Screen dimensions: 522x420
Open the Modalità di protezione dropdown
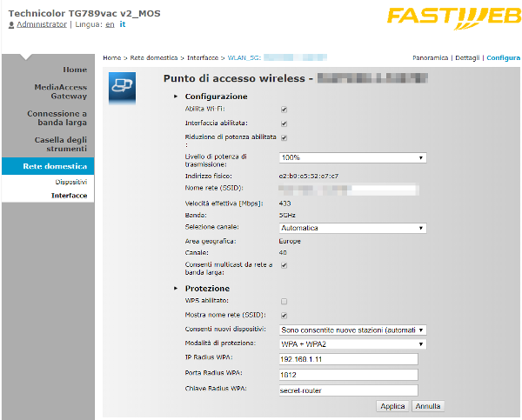(351, 343)
